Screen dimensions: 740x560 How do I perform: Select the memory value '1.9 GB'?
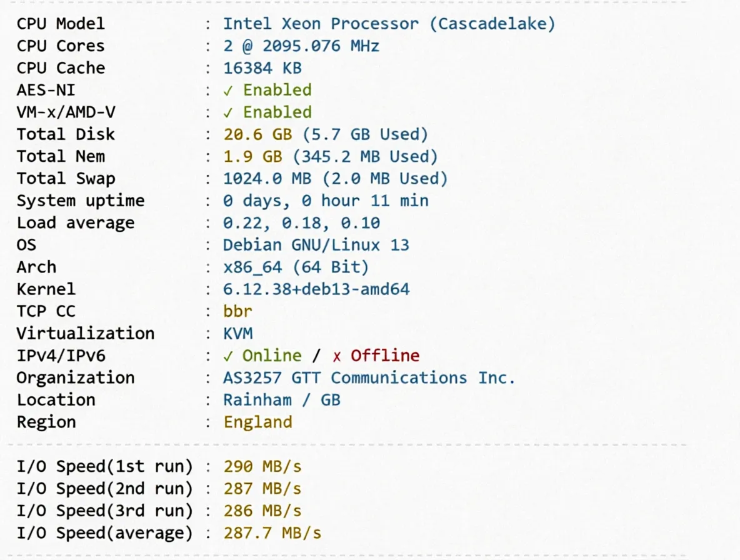[x=252, y=156]
